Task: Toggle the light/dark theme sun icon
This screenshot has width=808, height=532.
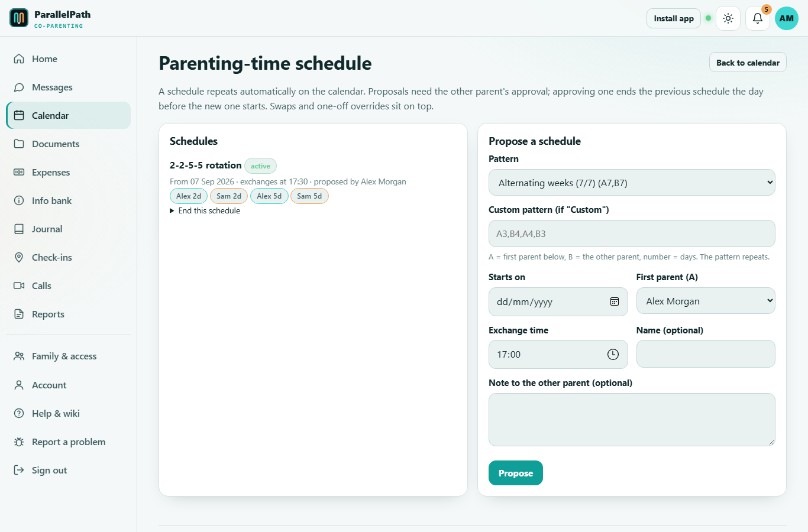Action: [x=728, y=18]
